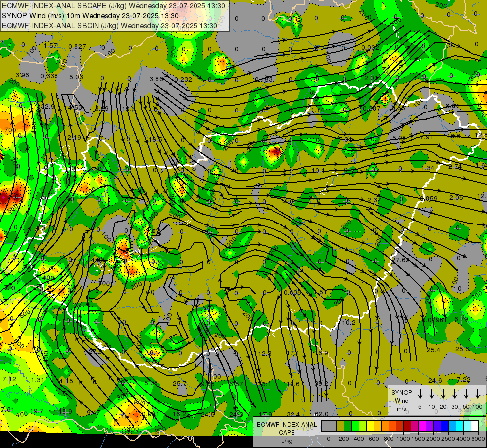Click the 1.74 value on the map
Screen dimensions: 487x448
pos(318,110)
